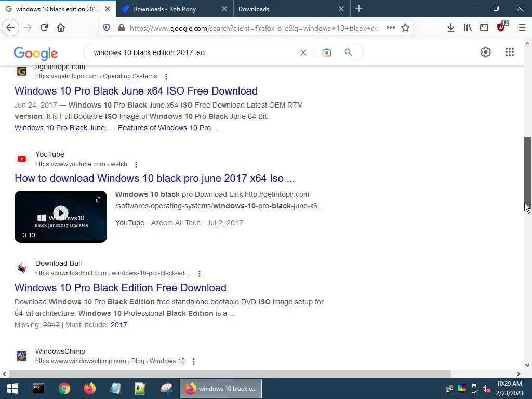Open more options for YouTube result
This screenshot has height=399, width=532.
[x=136, y=165]
